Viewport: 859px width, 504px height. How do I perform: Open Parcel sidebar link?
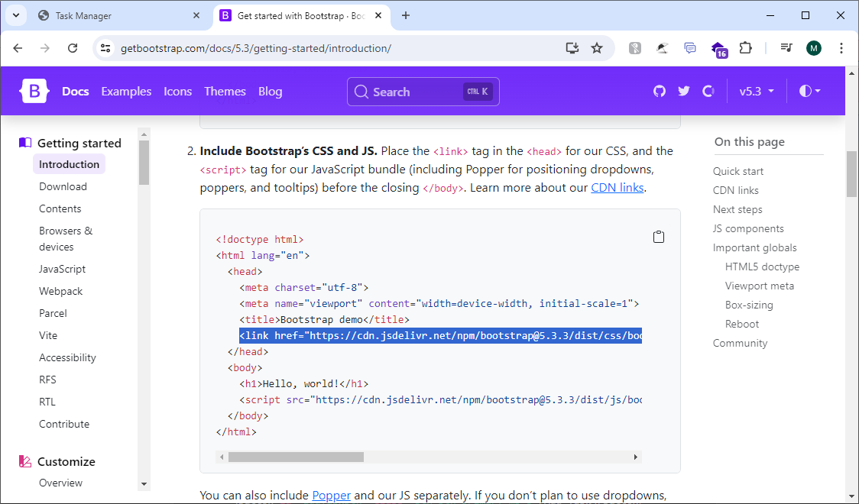[x=53, y=313]
